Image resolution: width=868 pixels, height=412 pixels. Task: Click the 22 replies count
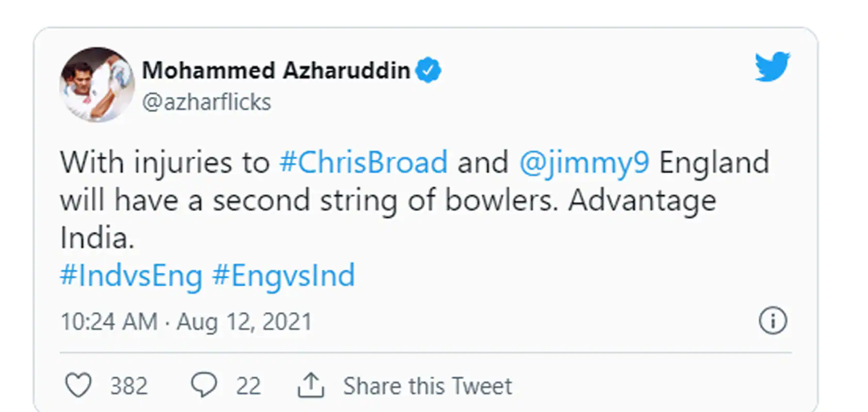248,386
